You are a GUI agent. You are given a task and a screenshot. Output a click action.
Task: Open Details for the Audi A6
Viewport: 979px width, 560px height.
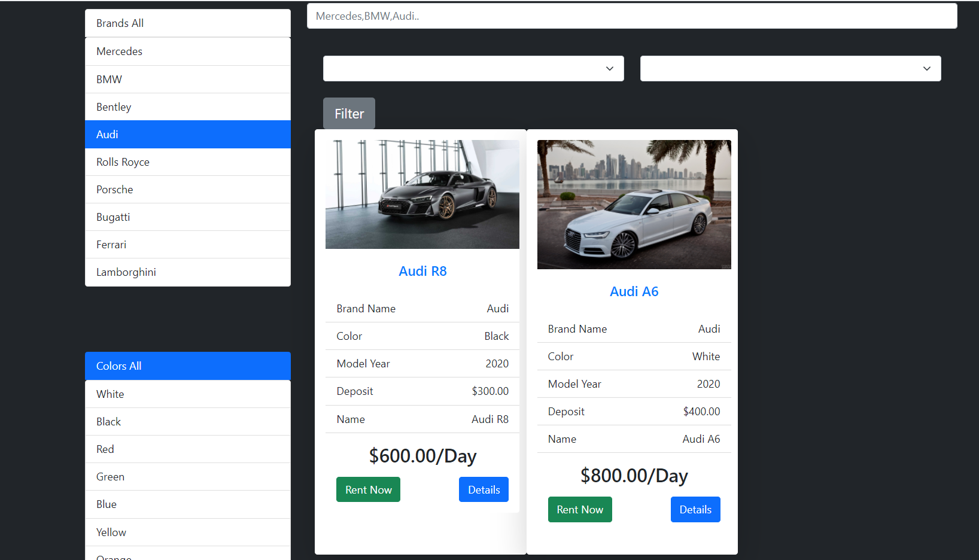click(695, 509)
